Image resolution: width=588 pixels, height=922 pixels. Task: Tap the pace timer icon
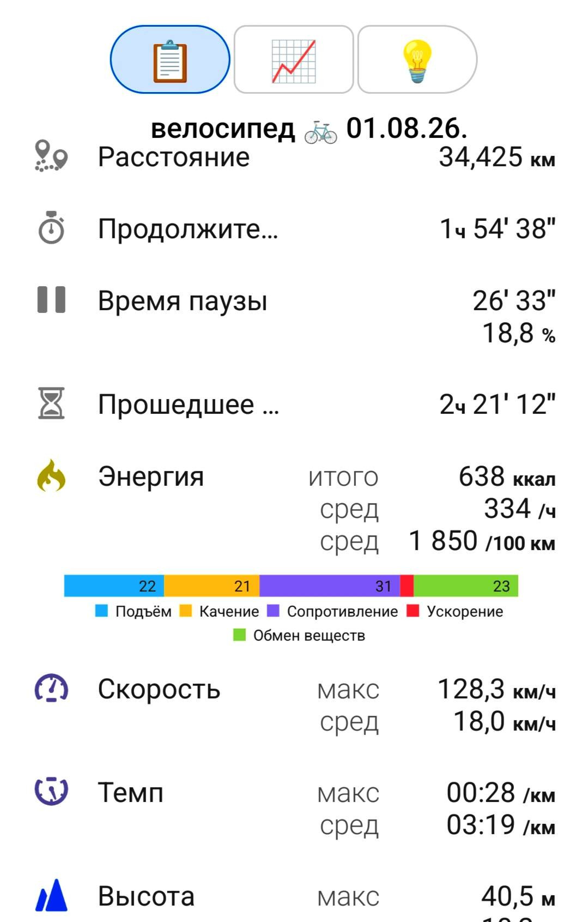click(51, 791)
